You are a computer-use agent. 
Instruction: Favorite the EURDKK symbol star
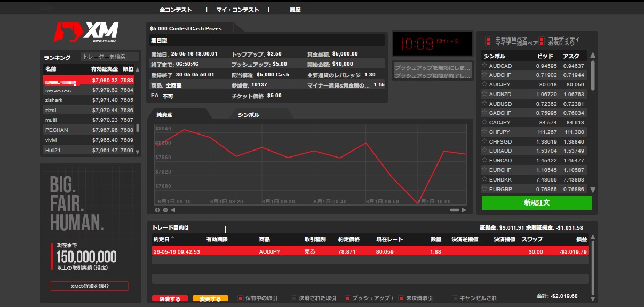(x=484, y=179)
